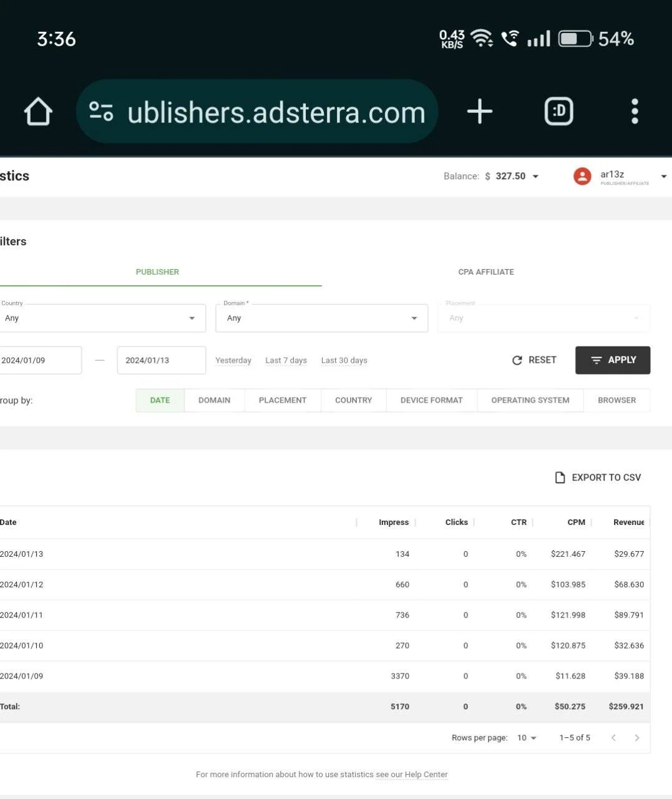Open the Domain dropdown
Viewport: 672px width, 799px height.
[322, 318]
